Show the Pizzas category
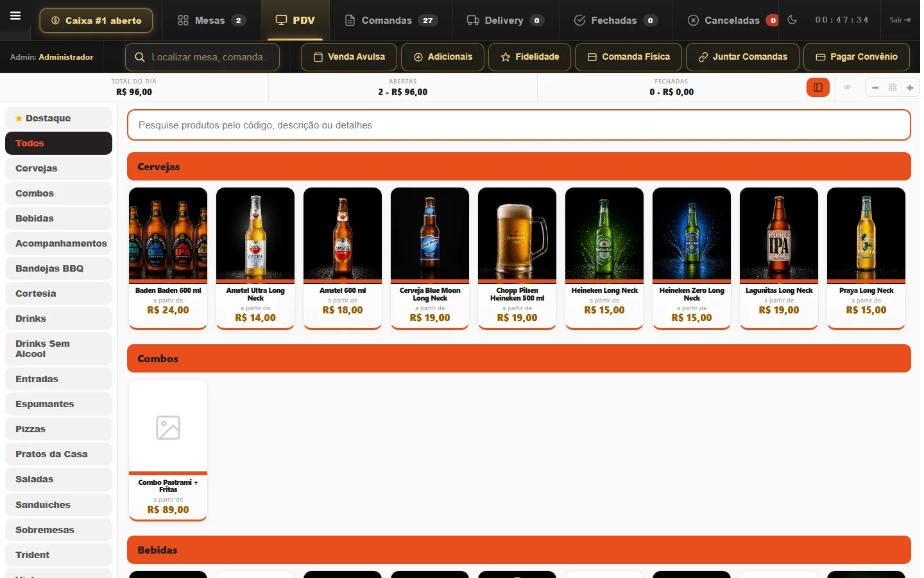The width and height of the screenshot is (924, 578). pos(58,429)
